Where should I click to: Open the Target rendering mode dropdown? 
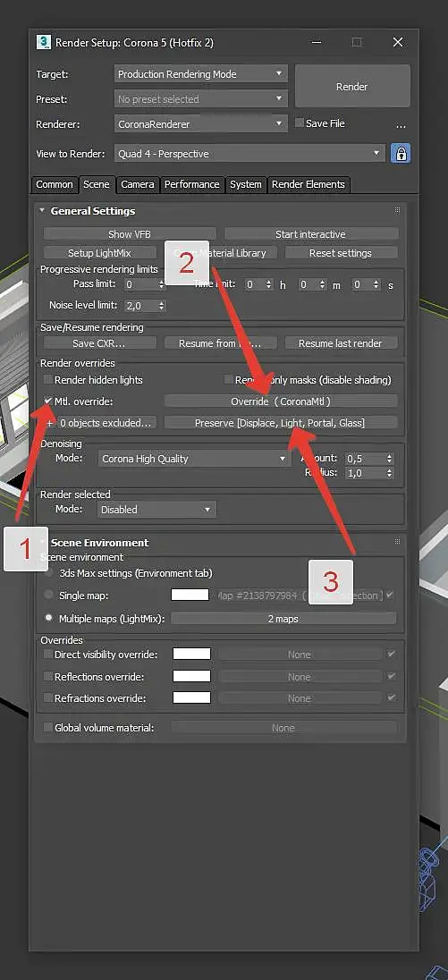(200, 73)
